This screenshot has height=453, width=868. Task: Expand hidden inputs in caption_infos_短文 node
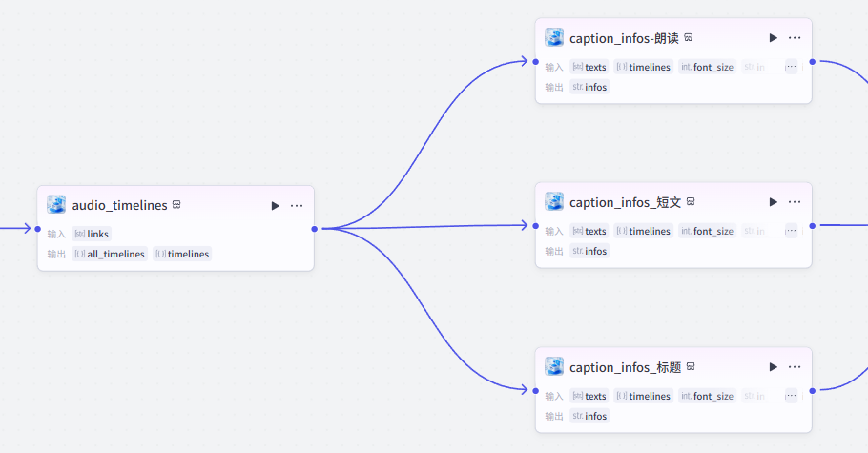click(791, 231)
